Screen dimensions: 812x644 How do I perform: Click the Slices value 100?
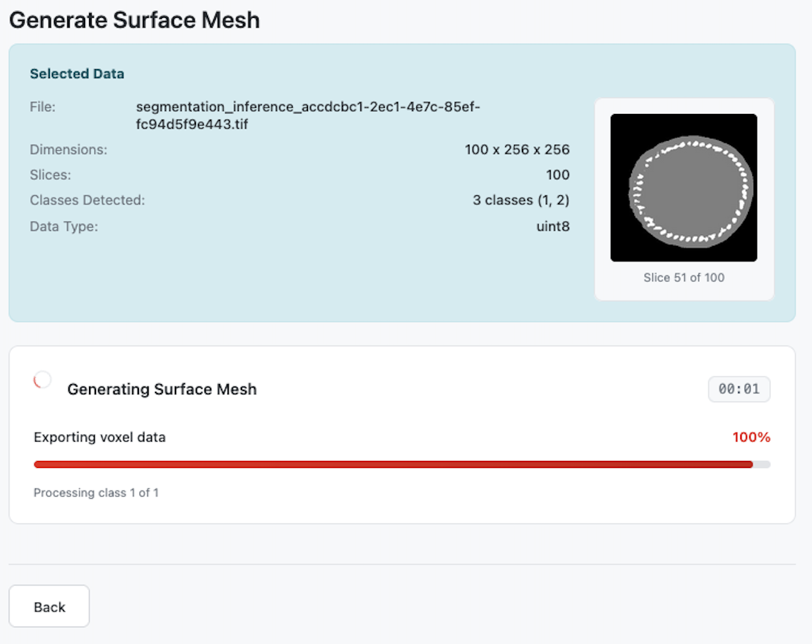pos(558,175)
